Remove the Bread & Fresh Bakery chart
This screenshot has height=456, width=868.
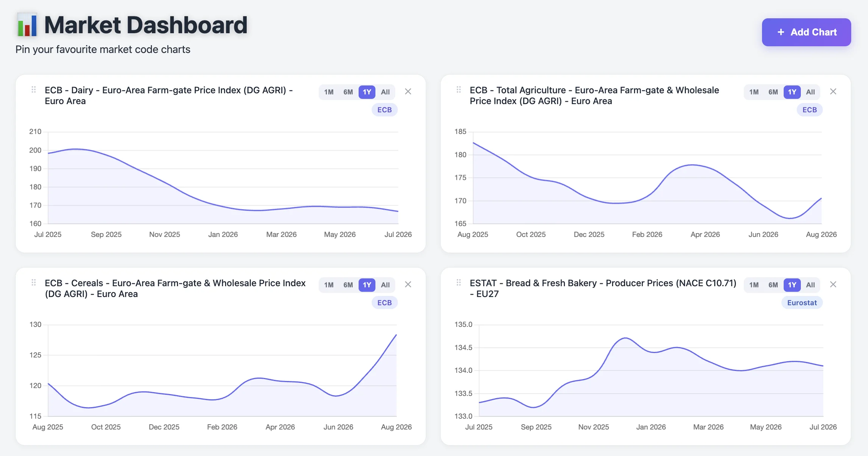point(833,284)
